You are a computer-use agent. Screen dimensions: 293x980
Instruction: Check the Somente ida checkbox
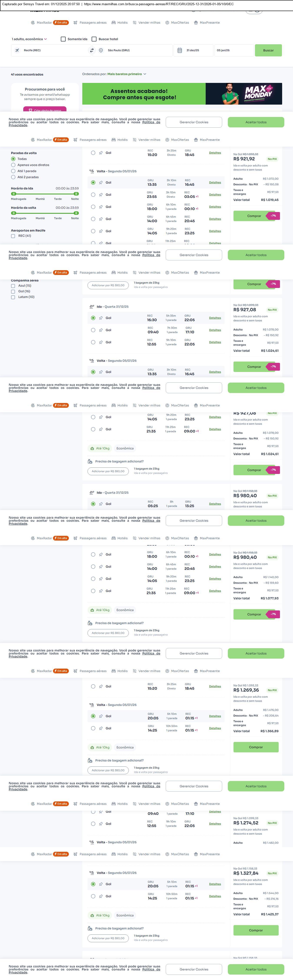click(x=63, y=39)
